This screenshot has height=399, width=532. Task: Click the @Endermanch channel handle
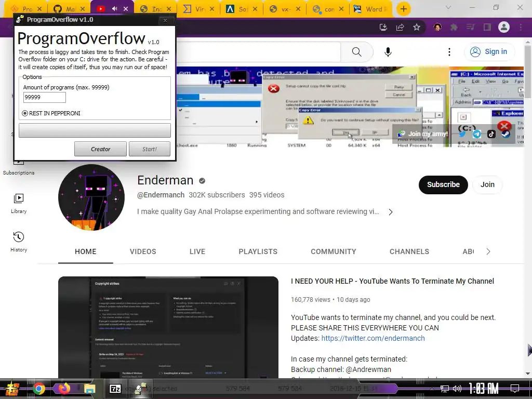tap(161, 195)
